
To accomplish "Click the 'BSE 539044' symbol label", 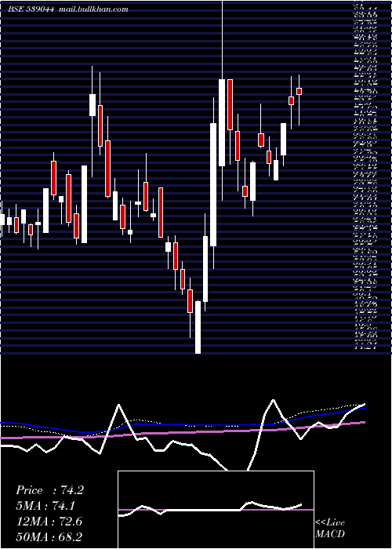I will [31, 9].
